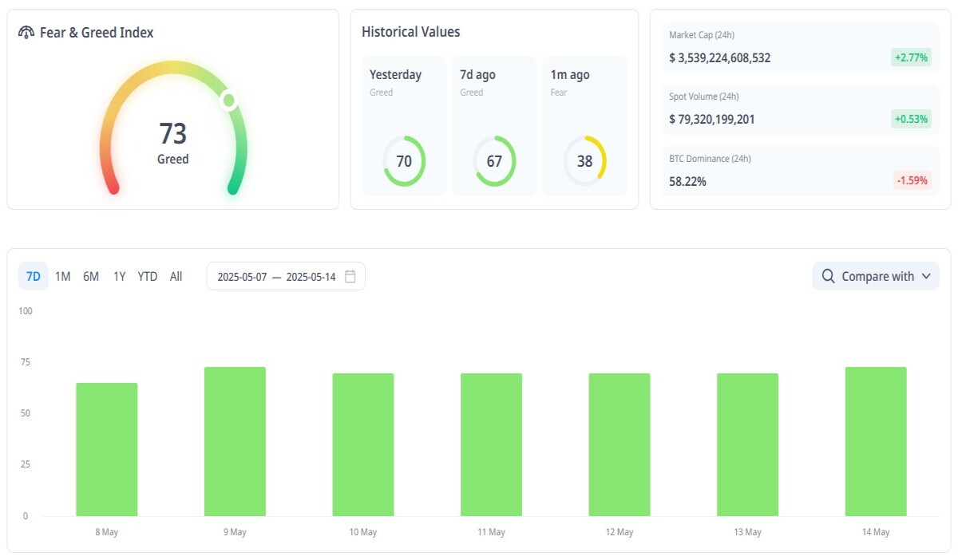Click the market cap value $ 3,539,224,608,532
This screenshot has width=958, height=560.
tap(719, 58)
